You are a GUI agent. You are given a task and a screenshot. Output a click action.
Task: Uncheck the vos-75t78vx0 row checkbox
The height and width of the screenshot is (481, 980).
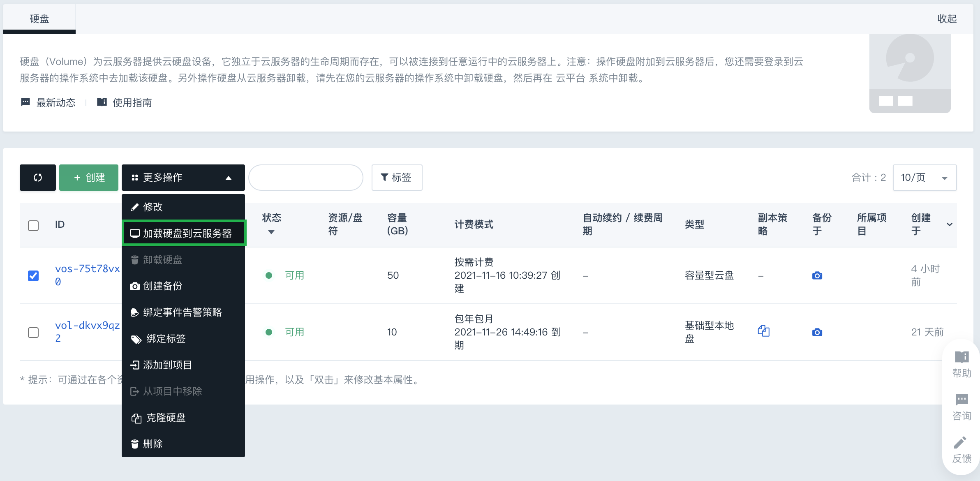(x=33, y=275)
